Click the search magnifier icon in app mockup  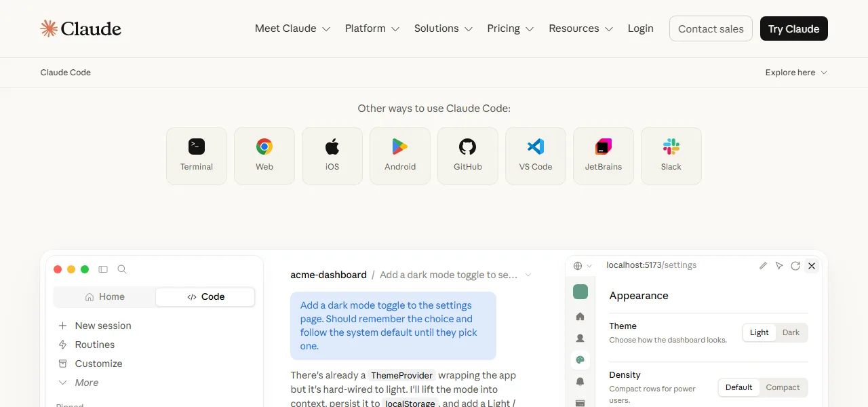coord(122,269)
